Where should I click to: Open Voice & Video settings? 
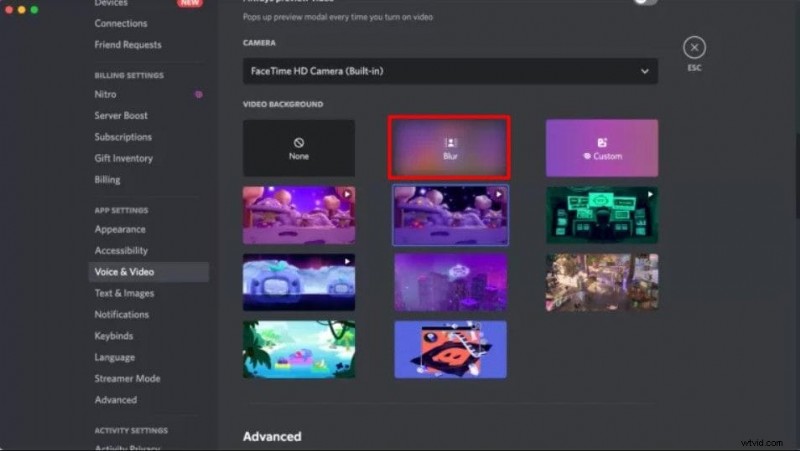(x=124, y=272)
